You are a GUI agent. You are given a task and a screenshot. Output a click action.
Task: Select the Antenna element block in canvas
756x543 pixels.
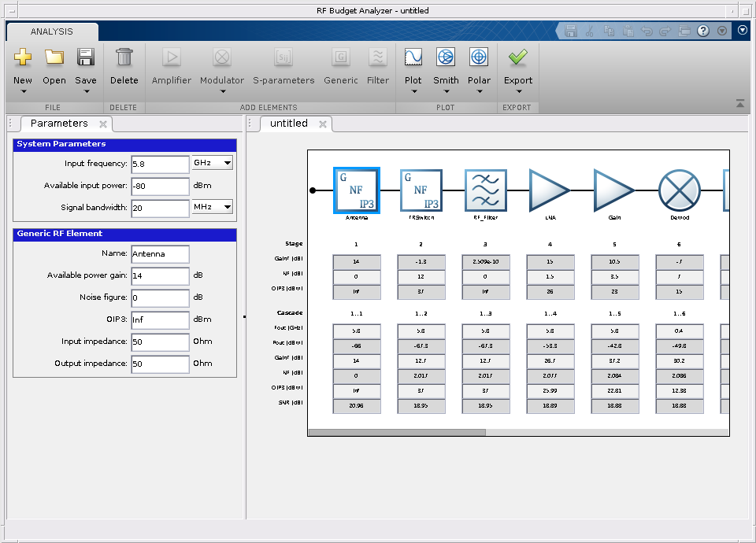[357, 190]
